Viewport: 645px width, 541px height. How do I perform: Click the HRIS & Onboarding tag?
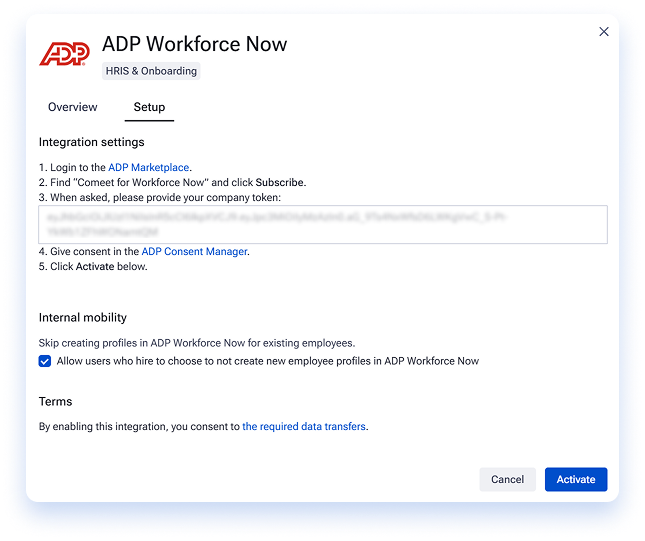tap(151, 71)
